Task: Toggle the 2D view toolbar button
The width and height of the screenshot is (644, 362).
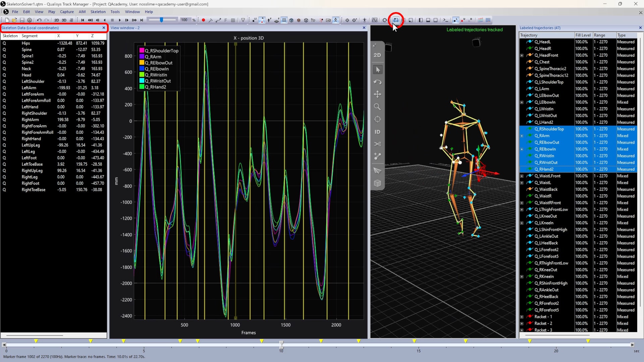Action: click(57, 20)
